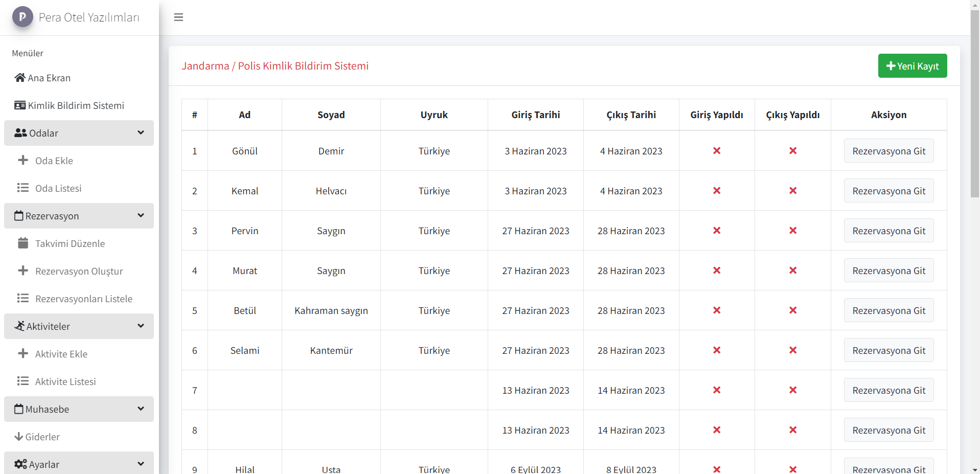This screenshot has height=474, width=980.
Task: Click the Pera Otel logo avatar
Action: click(x=22, y=17)
